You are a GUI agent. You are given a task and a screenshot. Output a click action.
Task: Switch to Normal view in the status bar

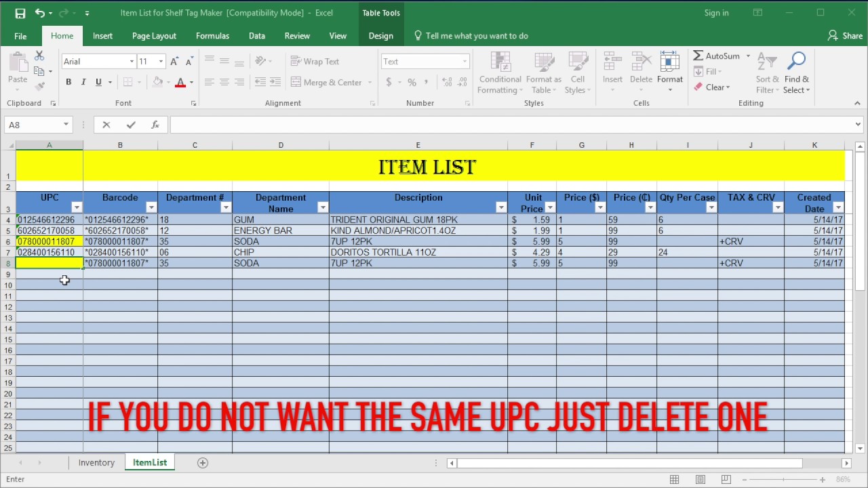click(x=674, y=480)
